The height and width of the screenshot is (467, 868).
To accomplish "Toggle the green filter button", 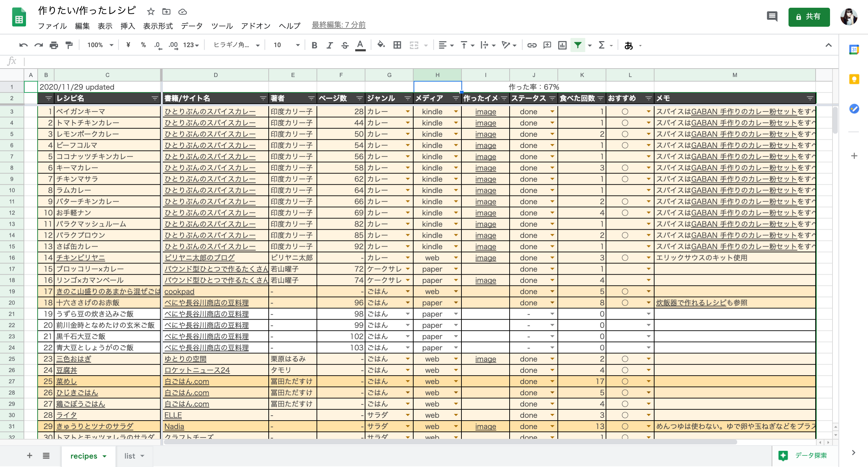I will click(x=577, y=45).
